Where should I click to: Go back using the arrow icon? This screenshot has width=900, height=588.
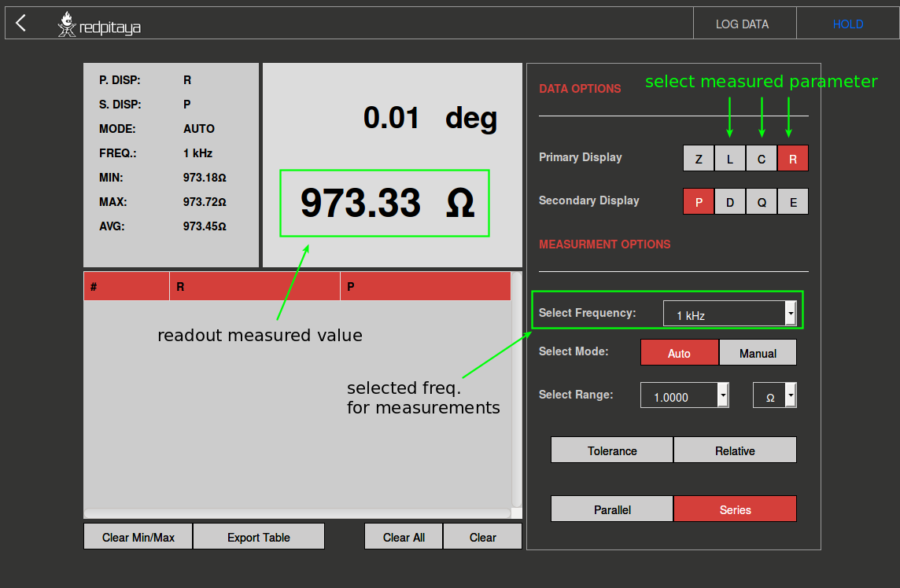[x=21, y=24]
